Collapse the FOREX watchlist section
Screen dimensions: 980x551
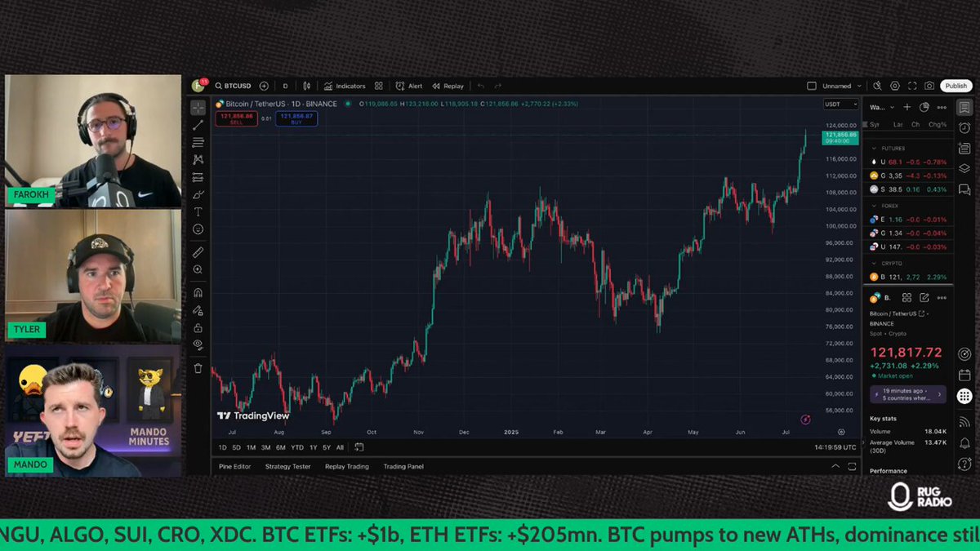click(x=875, y=206)
